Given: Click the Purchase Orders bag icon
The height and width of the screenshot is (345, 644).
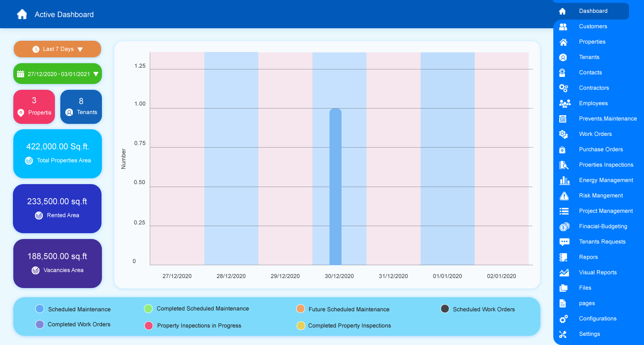Looking at the screenshot, I should [x=562, y=150].
